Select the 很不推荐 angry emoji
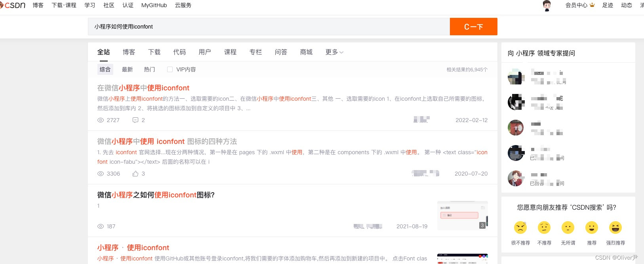The image size is (644, 264). pos(520,228)
